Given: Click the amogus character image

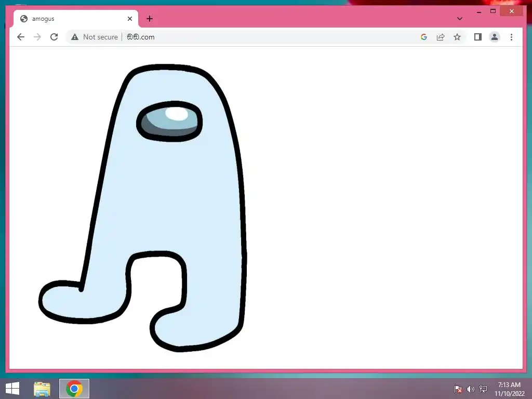Looking at the screenshot, I should [142, 208].
